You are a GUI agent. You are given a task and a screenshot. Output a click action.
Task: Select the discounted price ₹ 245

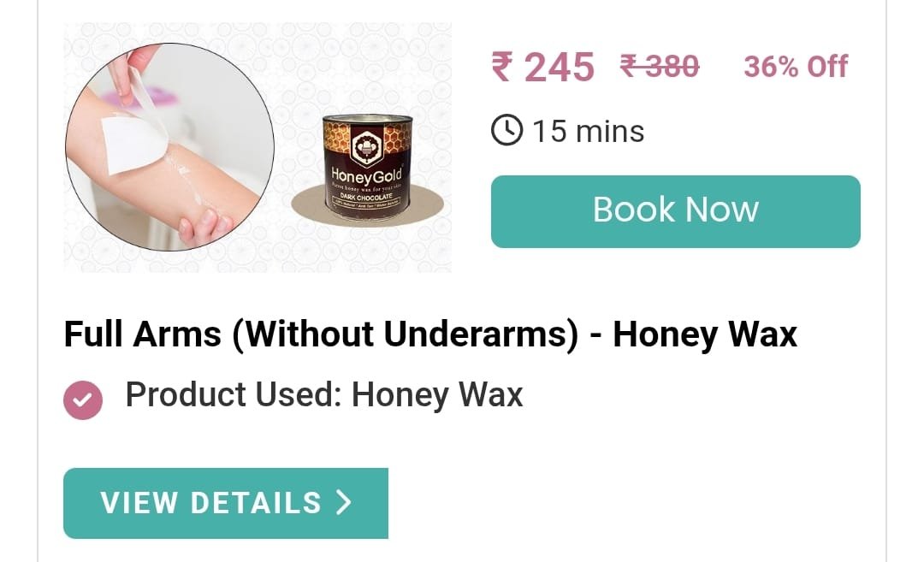542,67
